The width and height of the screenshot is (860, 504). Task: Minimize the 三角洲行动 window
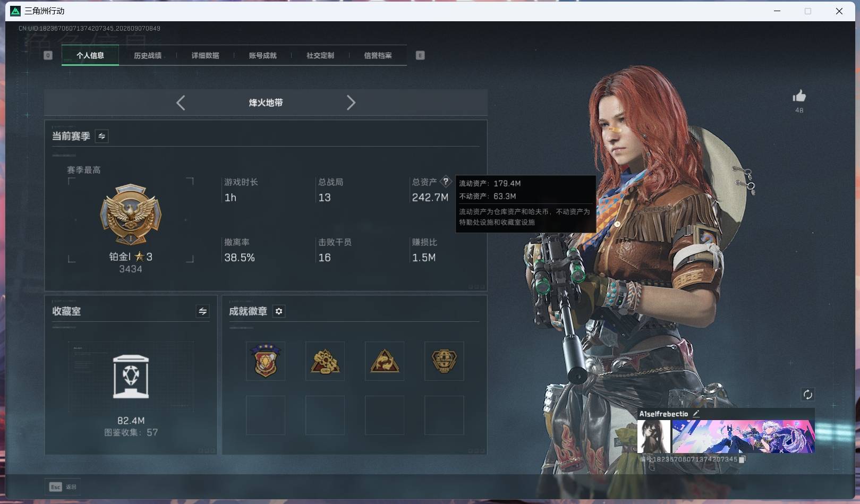(x=777, y=11)
